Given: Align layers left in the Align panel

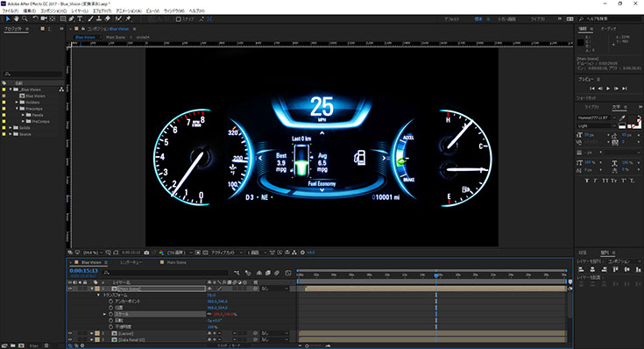Looking at the screenshot, I should point(581,270).
